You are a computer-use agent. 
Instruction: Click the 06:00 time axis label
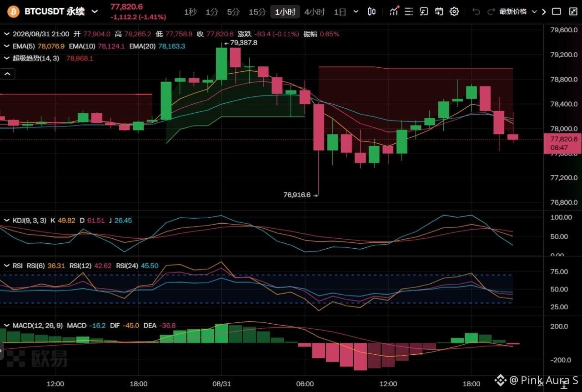[x=305, y=384]
